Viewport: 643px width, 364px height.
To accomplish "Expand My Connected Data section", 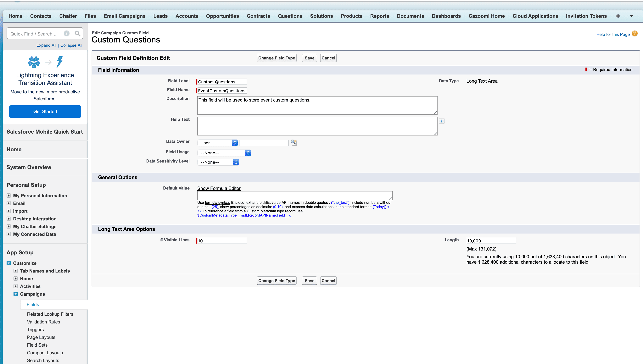I will click(x=9, y=234).
